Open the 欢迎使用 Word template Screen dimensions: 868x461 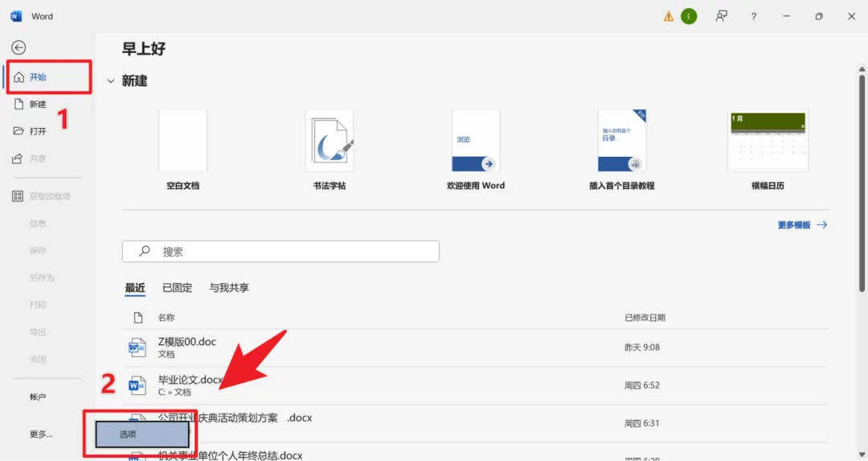tap(476, 150)
